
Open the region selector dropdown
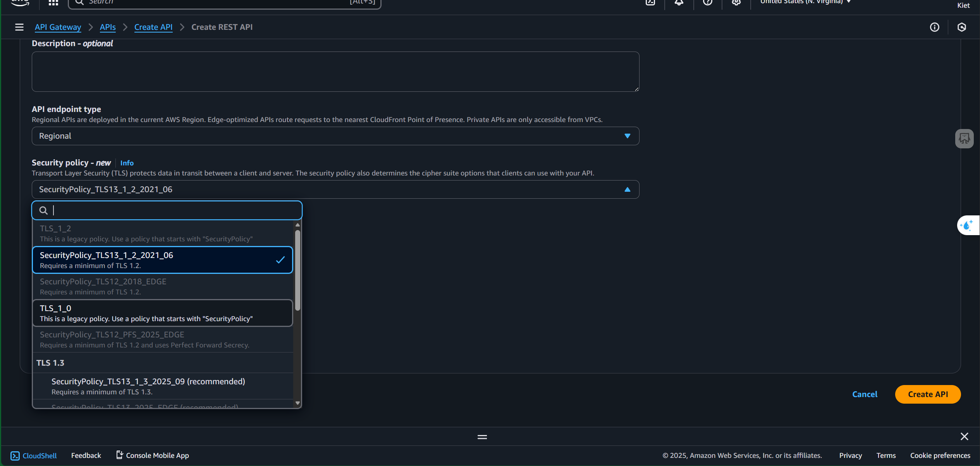coord(805,2)
